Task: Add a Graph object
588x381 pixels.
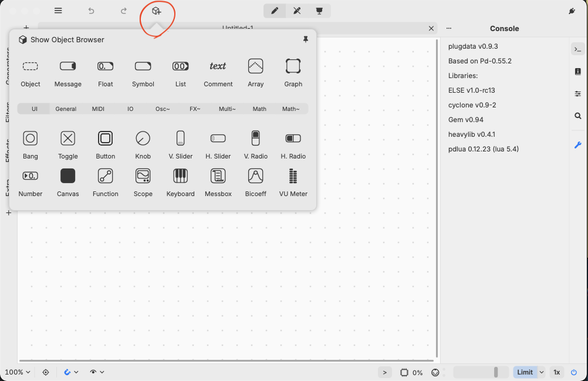Action: pyautogui.click(x=293, y=73)
